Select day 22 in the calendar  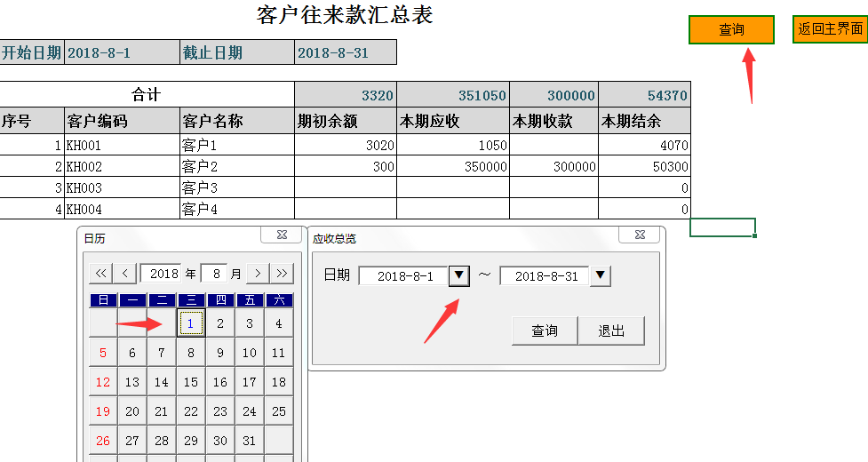(x=191, y=411)
